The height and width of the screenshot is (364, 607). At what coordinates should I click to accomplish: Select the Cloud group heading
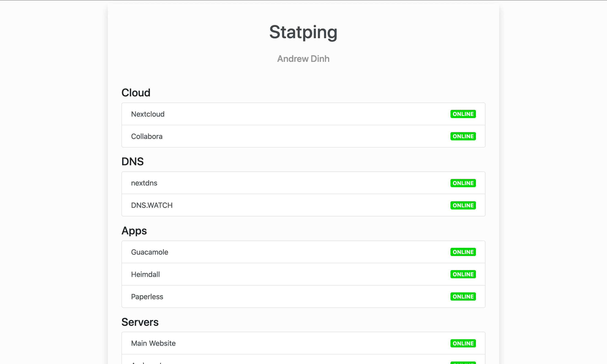tap(136, 93)
